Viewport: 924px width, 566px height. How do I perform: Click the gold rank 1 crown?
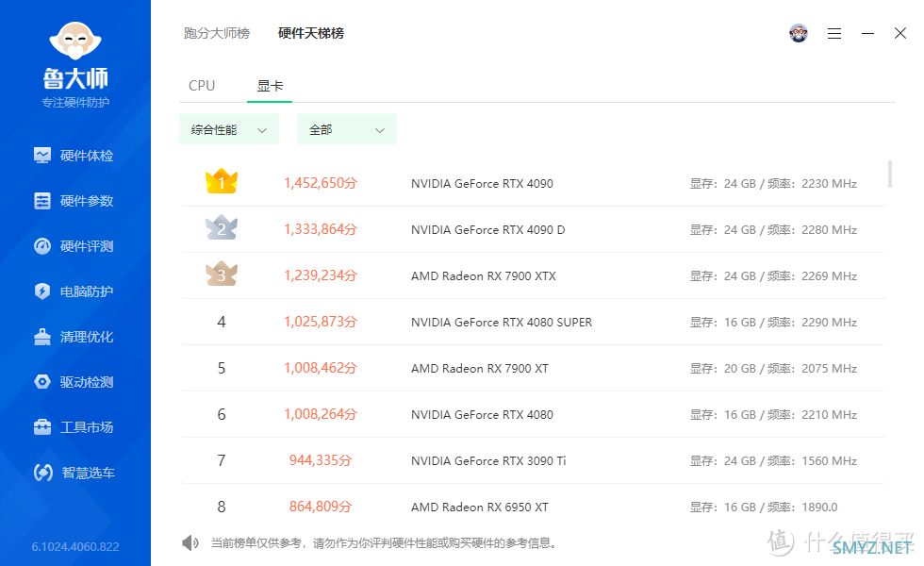pos(221,181)
